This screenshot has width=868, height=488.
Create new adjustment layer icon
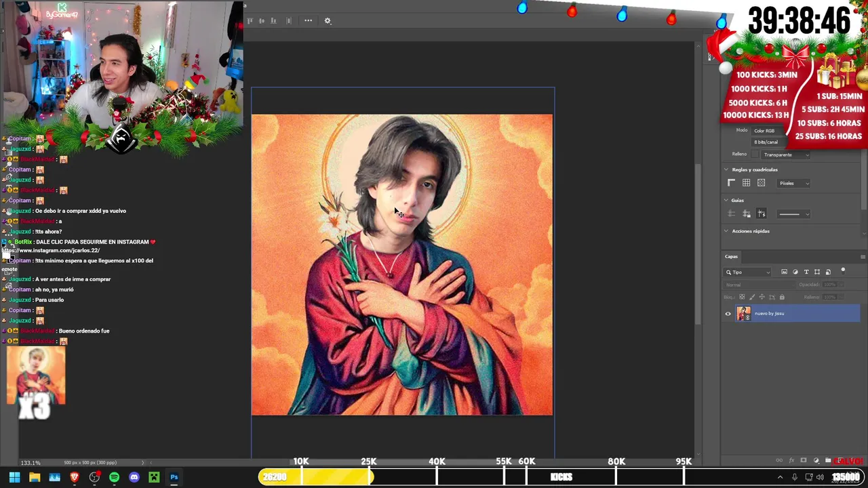coord(816,460)
